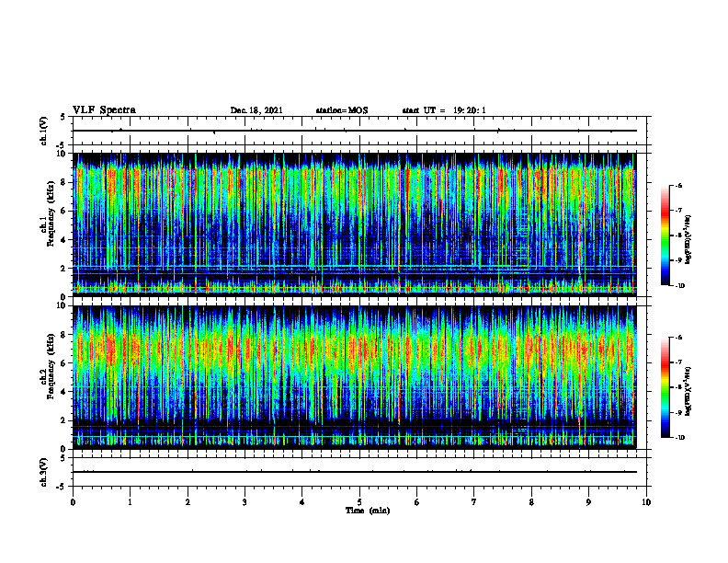Image resolution: width=728 pixels, height=563 pixels.
Task: Click the "-6" label on ch.2 color bar
Action: pyautogui.click(x=678, y=338)
